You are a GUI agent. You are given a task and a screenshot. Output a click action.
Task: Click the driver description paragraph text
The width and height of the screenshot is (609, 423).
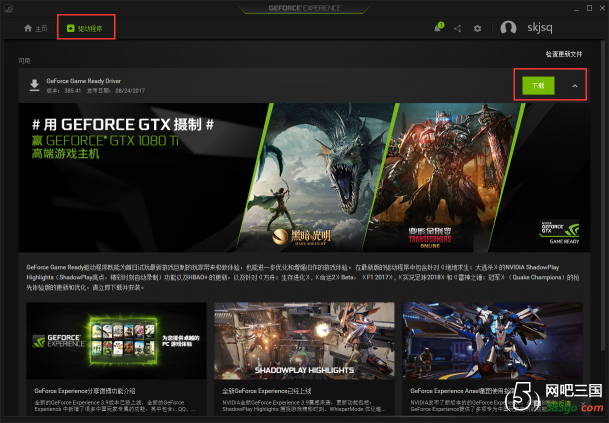[303, 277]
